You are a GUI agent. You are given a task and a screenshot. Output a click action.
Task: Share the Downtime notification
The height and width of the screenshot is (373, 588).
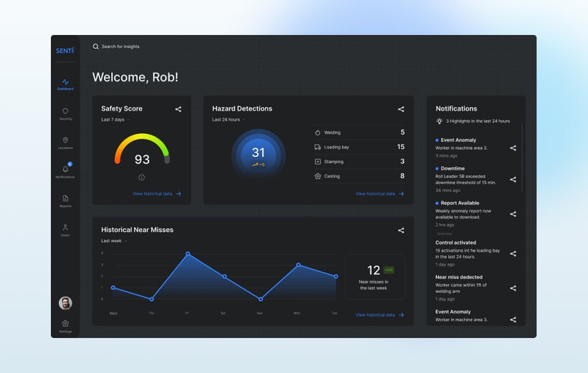pyautogui.click(x=513, y=180)
